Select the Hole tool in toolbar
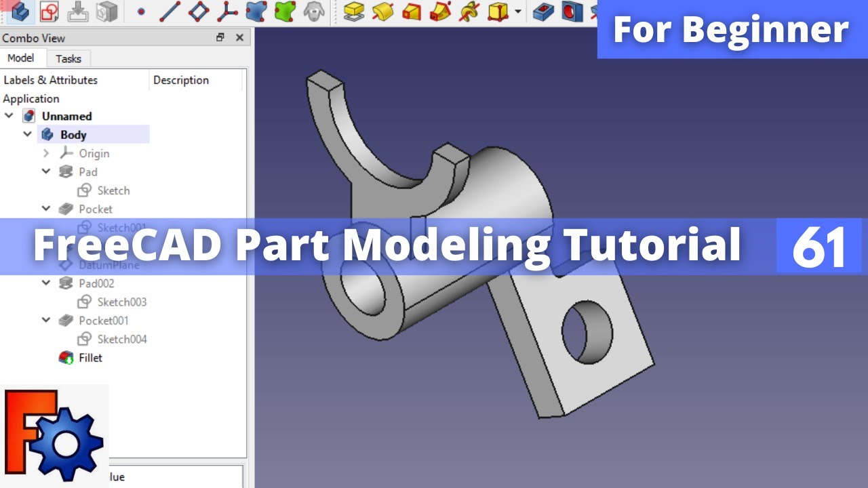 click(572, 12)
